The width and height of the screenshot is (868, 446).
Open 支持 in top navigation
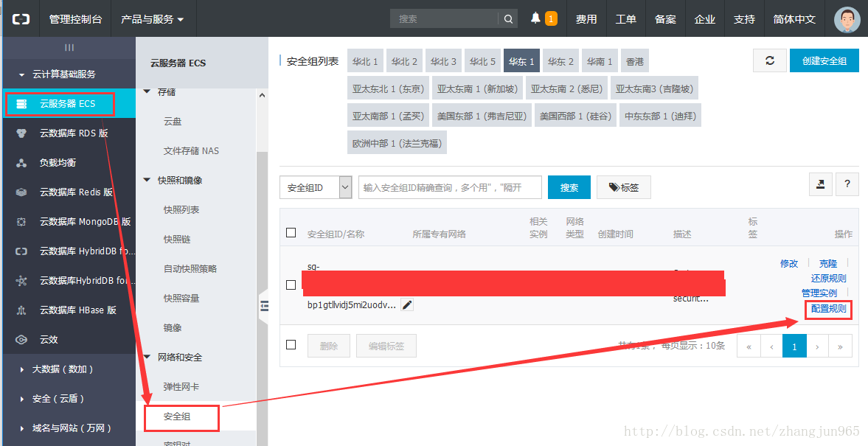pyautogui.click(x=745, y=19)
